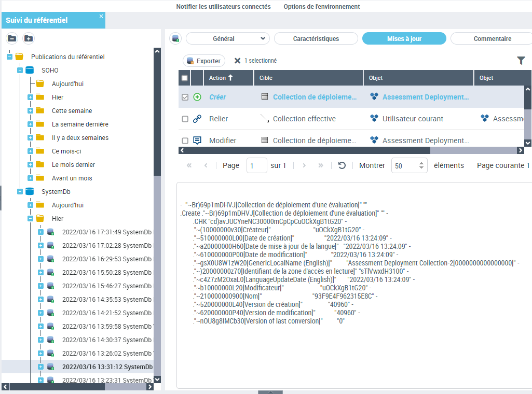Open the Général dropdown
Image resolution: width=532 pixels, height=394 pixels.
pos(227,39)
